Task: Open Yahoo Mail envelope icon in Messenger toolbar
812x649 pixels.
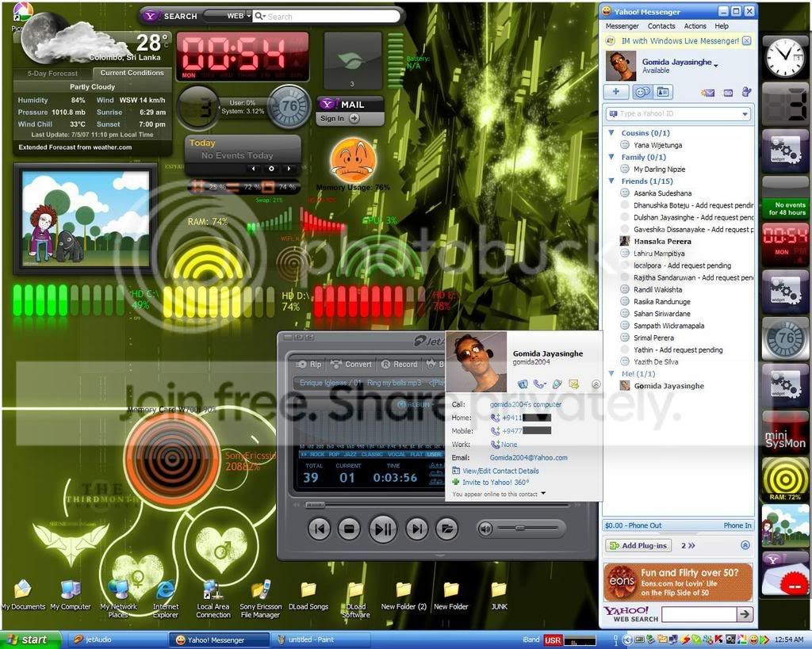Action: [x=707, y=93]
